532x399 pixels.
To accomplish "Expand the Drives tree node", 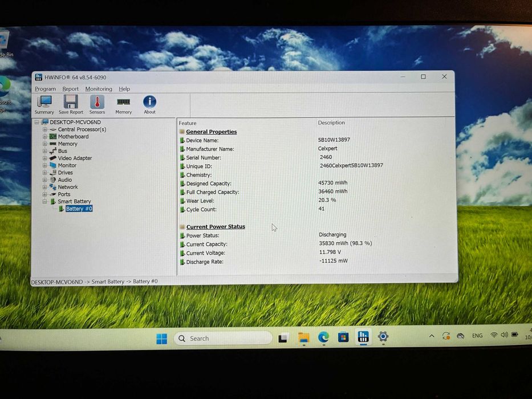I will [x=45, y=173].
